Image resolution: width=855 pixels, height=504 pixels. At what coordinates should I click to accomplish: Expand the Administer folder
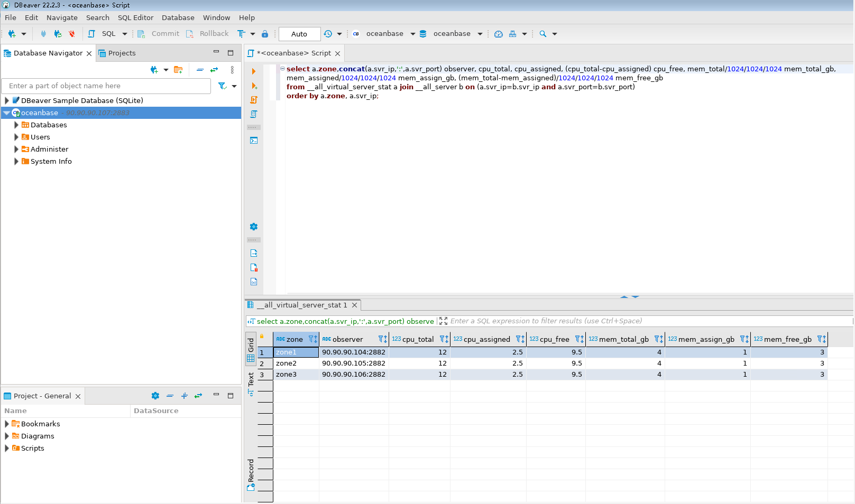point(16,149)
